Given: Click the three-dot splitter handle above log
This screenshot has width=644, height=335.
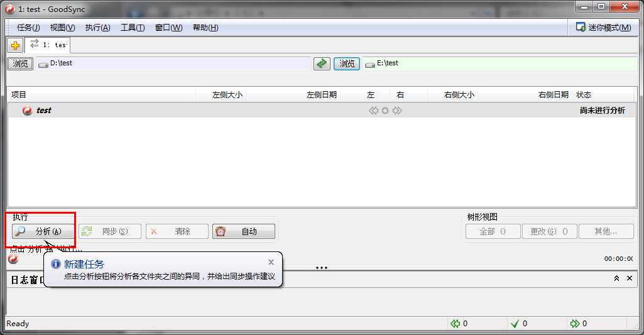Looking at the screenshot, I should (x=322, y=268).
